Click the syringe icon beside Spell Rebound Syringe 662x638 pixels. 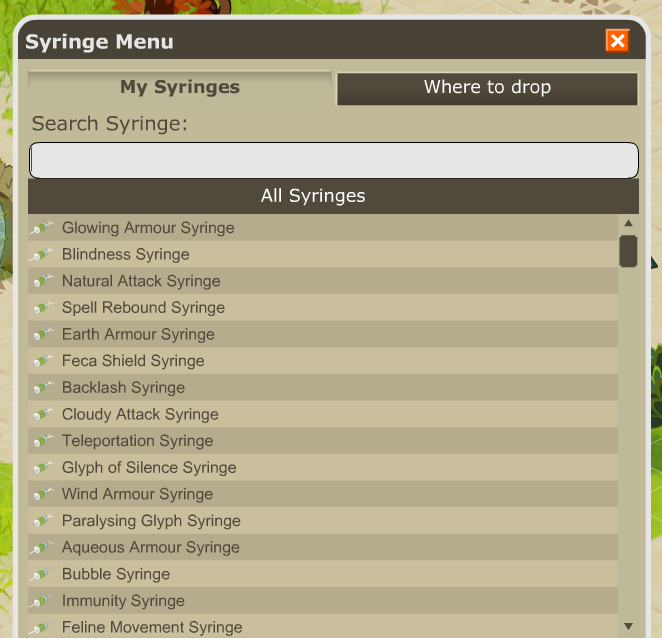(41, 308)
